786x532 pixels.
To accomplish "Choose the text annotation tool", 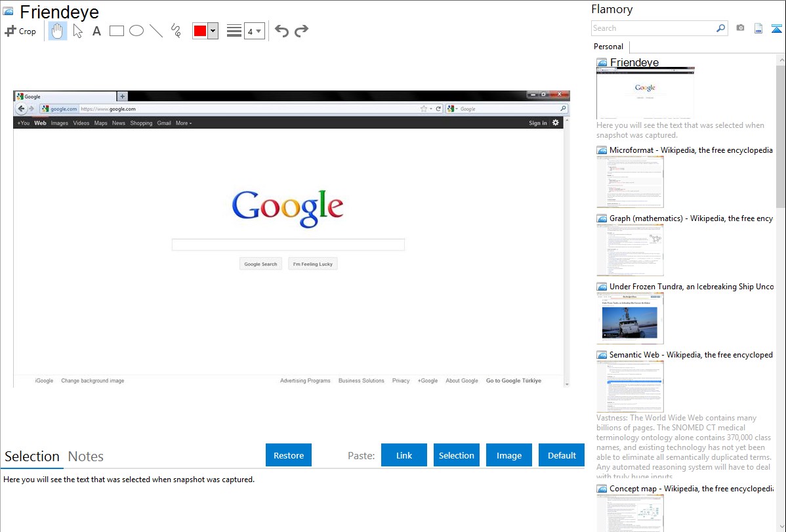I will pyautogui.click(x=96, y=31).
